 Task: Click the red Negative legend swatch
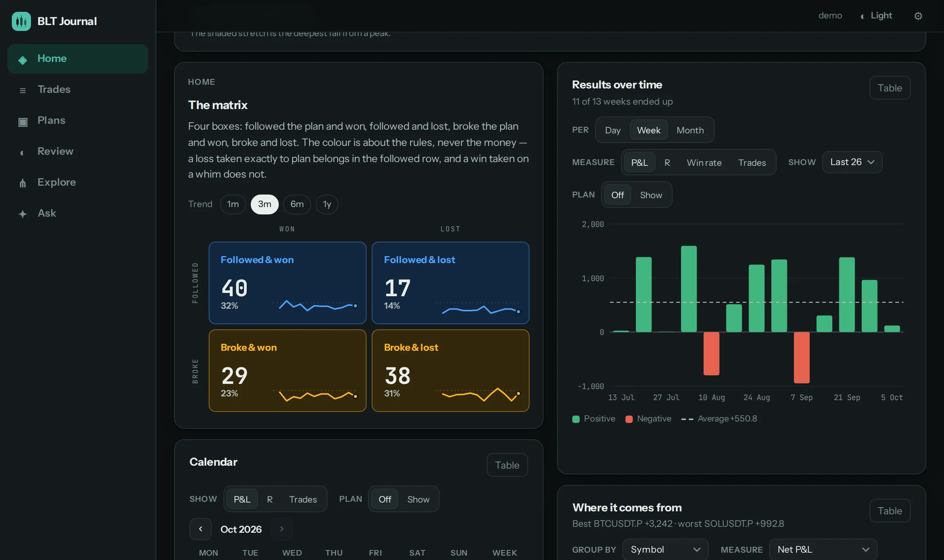pyautogui.click(x=629, y=419)
